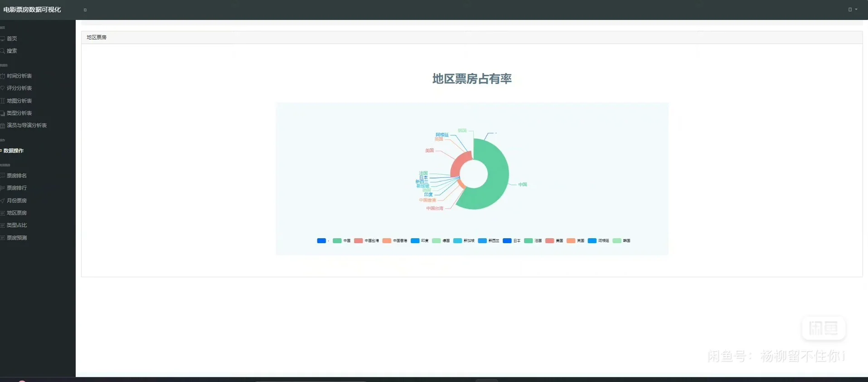The height and width of the screenshot is (382, 868).
Task: Click the map icon beside 地图分析表
Action: coord(2,101)
